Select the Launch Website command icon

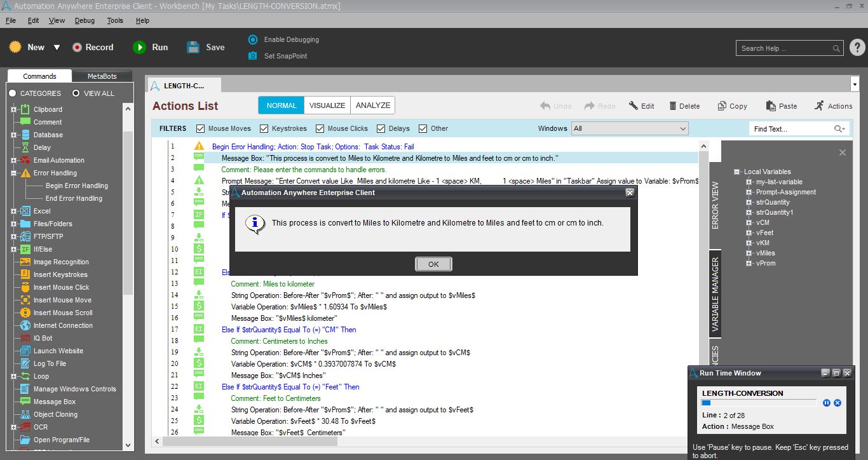pyautogui.click(x=25, y=351)
